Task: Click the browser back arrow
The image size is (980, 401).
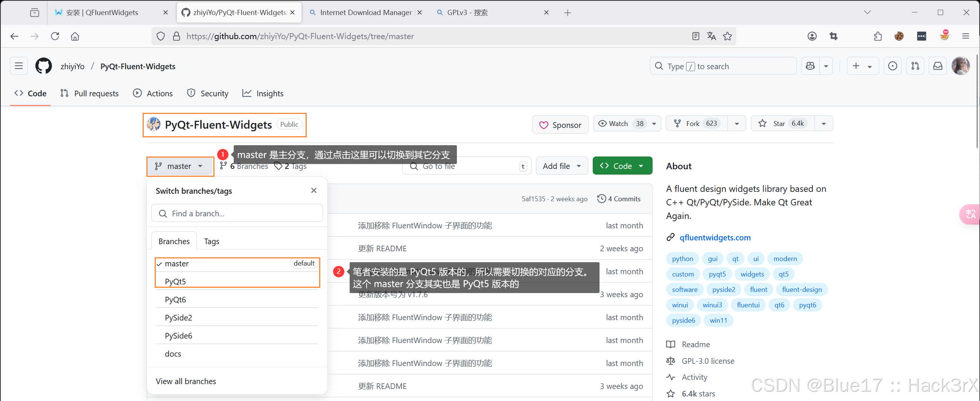Action: [x=14, y=36]
